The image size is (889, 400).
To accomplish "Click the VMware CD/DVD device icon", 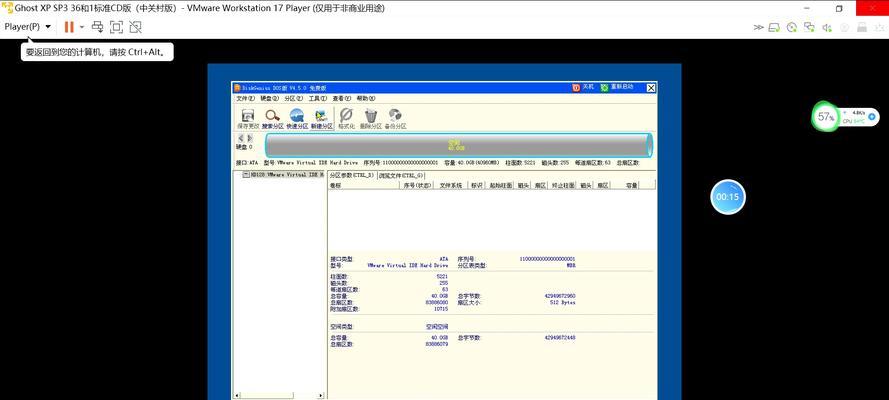I will pyautogui.click(x=793, y=27).
